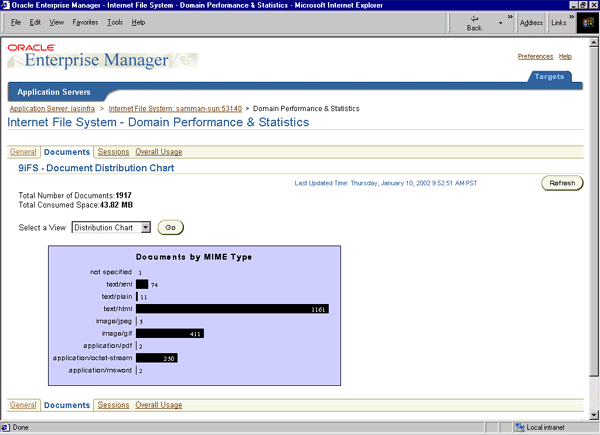The width and height of the screenshot is (600, 435).
Task: Click the 9iFS - Document Distribution Chart heading
Action: click(96, 168)
